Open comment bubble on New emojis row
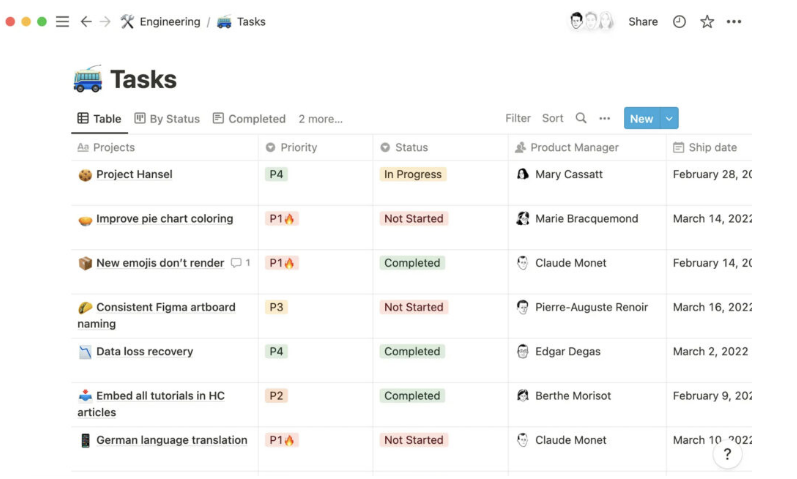 pyautogui.click(x=240, y=263)
